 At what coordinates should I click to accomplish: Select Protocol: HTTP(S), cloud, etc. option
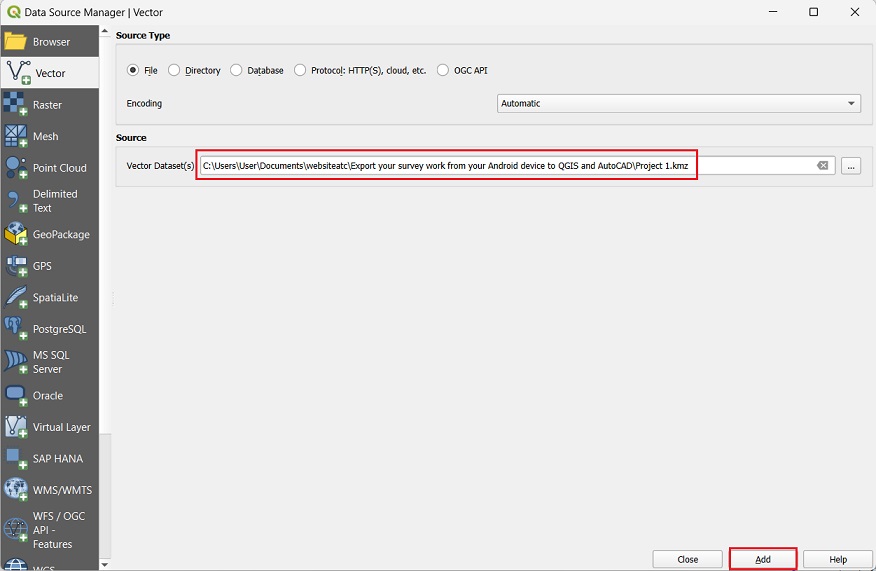click(300, 71)
